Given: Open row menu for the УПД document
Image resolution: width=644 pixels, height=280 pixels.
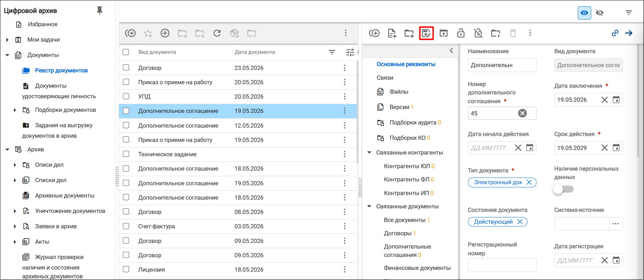Looking at the screenshot, I should (345, 96).
